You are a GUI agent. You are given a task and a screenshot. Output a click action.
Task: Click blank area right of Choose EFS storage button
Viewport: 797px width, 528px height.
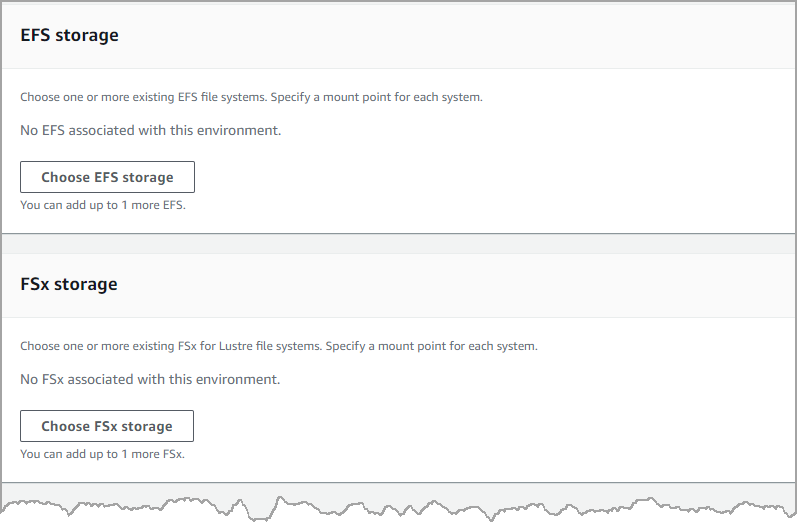(450, 177)
